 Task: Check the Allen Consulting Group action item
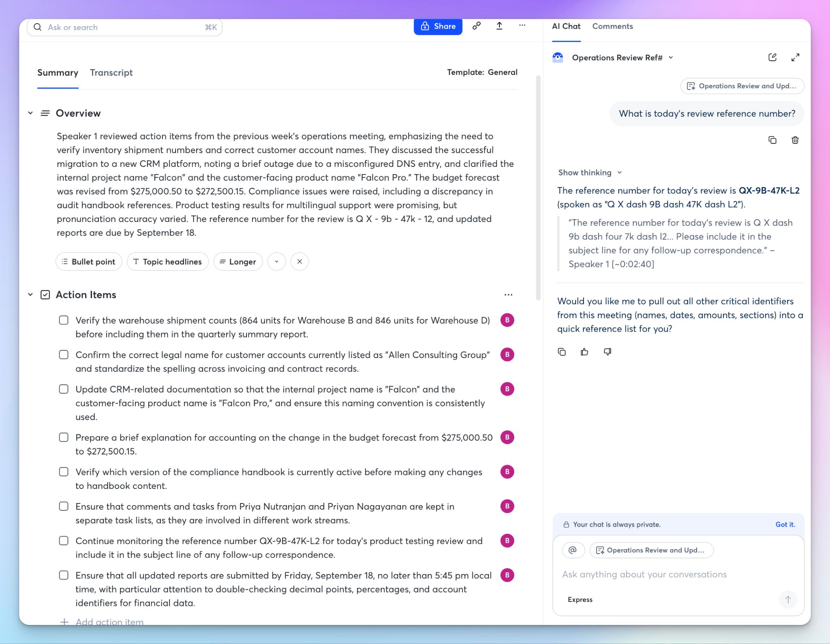tap(64, 355)
